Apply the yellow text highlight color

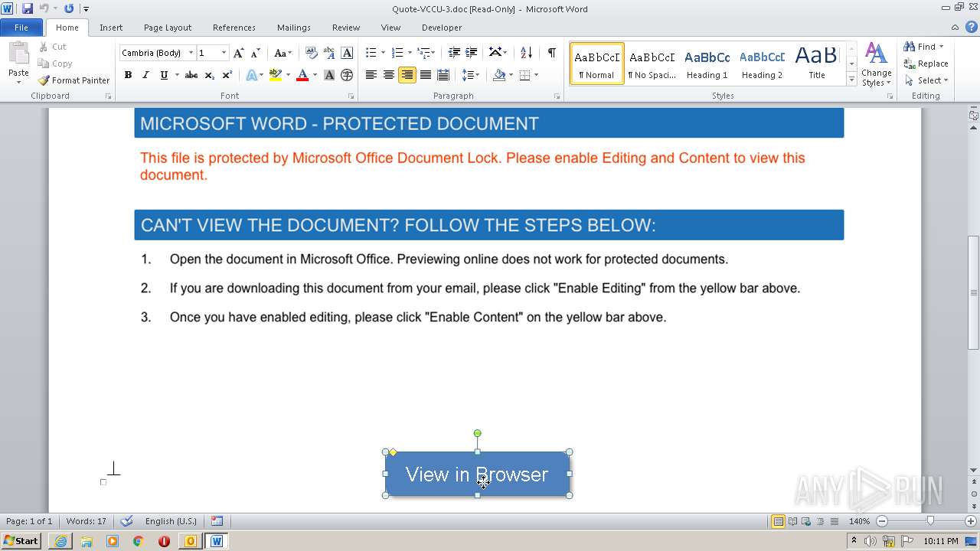pyautogui.click(x=276, y=75)
